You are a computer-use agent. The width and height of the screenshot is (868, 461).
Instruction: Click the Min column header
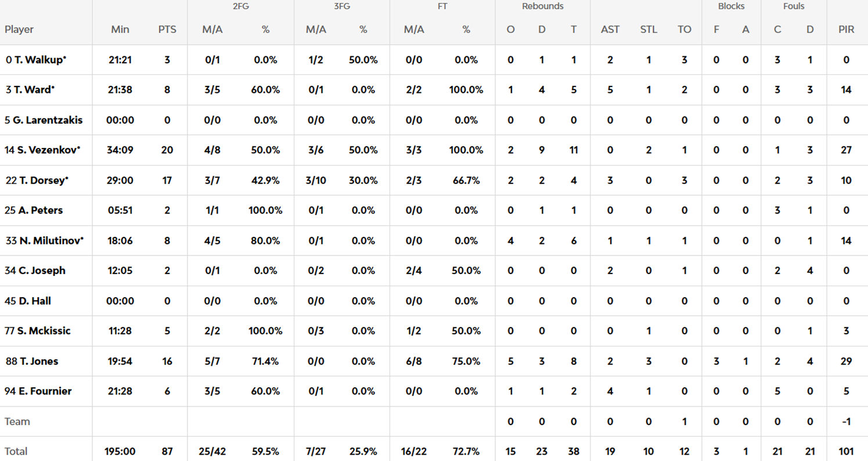pyautogui.click(x=120, y=29)
